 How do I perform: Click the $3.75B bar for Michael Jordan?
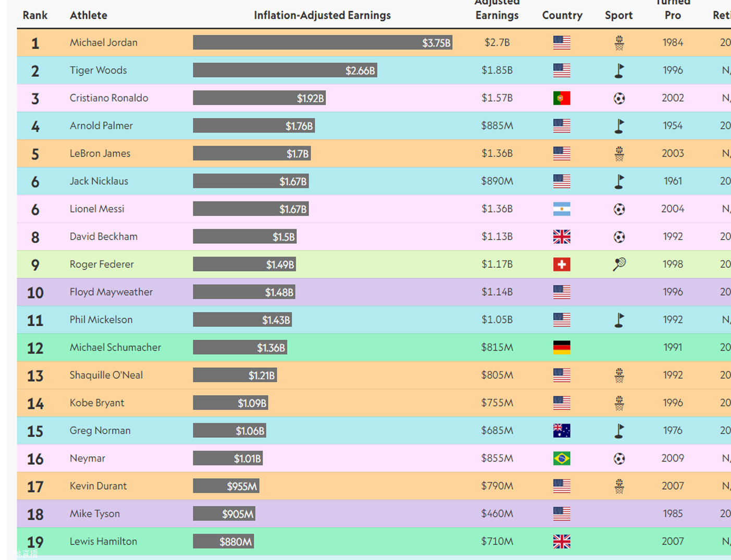[x=323, y=43]
